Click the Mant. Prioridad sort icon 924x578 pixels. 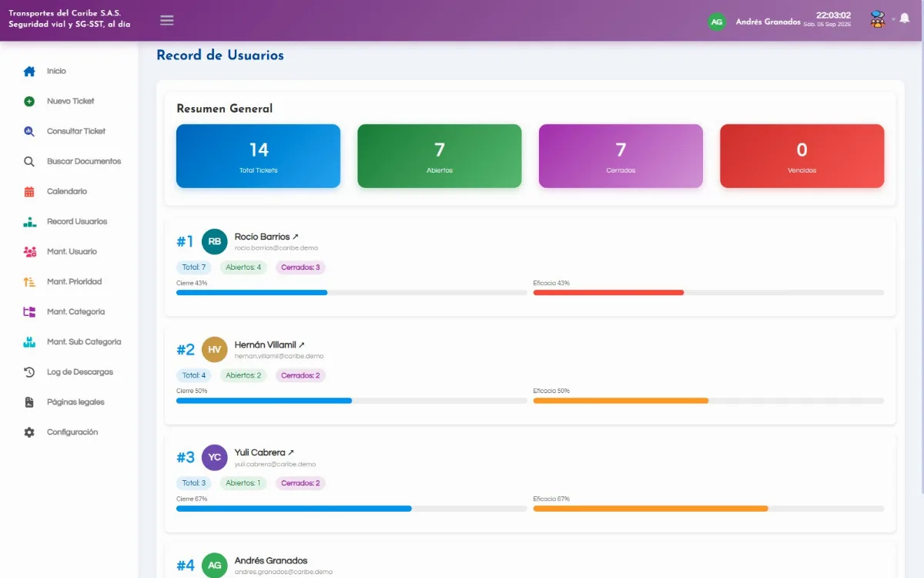coord(29,282)
